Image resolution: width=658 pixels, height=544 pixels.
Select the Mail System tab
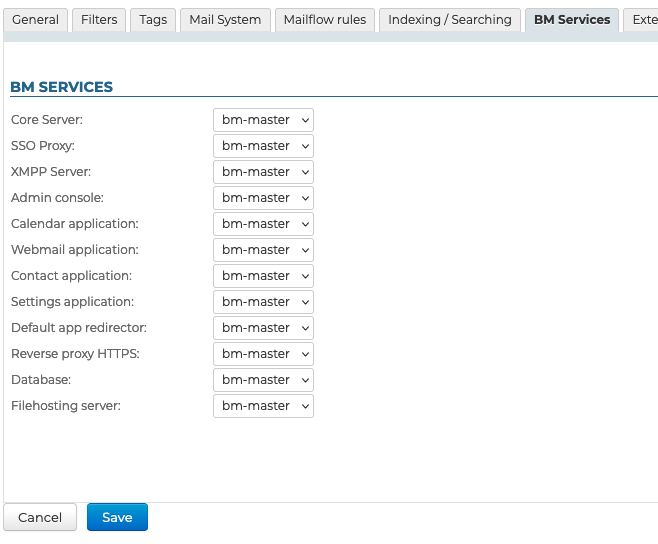pos(225,20)
